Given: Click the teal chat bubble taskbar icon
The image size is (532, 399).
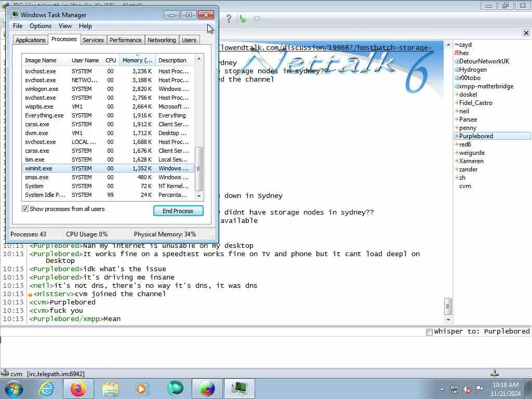Looking at the screenshot, I should pyautogui.click(x=175, y=389).
